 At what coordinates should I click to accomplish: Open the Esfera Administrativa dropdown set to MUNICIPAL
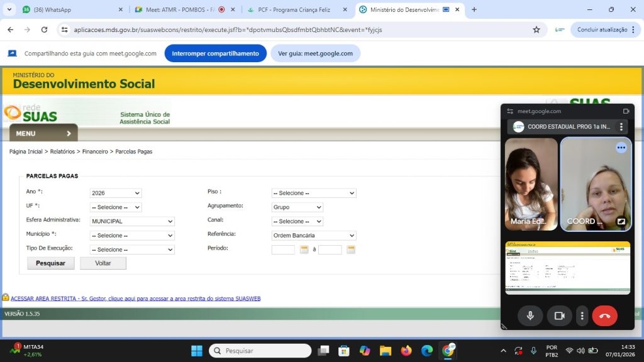point(132,221)
